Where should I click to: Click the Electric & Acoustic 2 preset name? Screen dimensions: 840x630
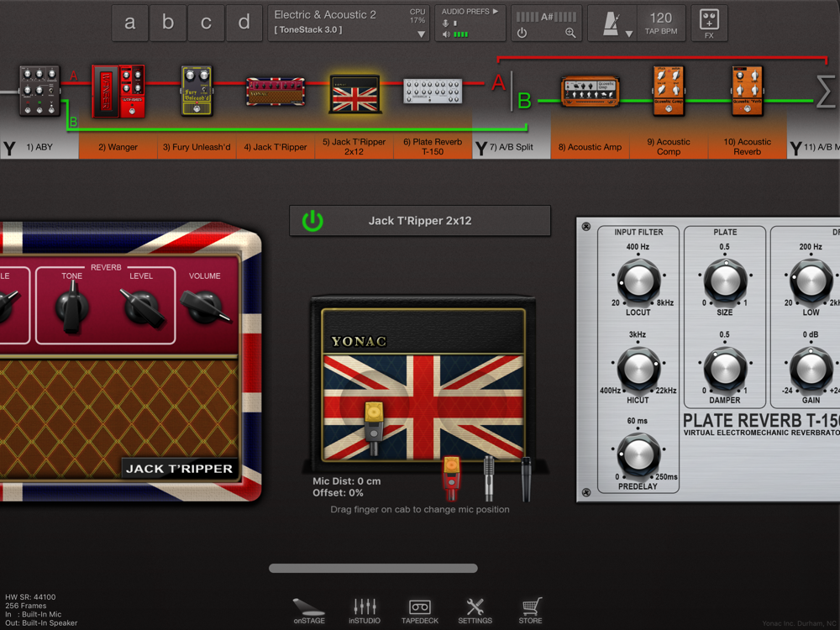tap(325, 15)
